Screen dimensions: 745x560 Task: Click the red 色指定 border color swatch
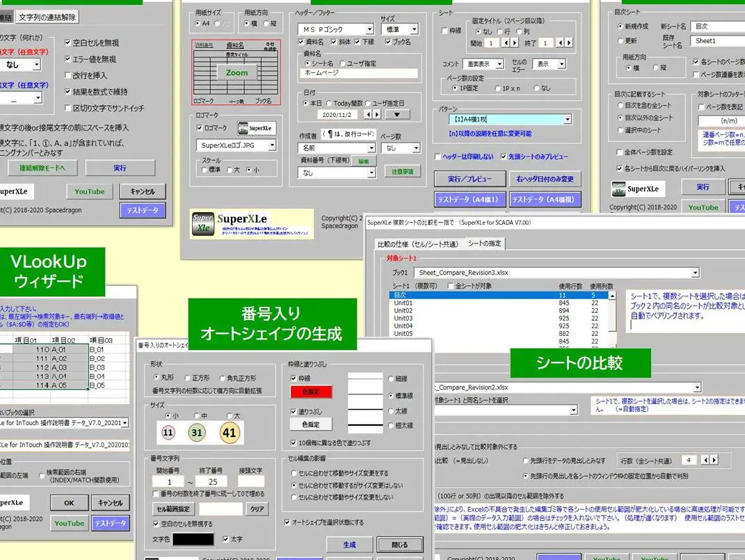[310, 392]
